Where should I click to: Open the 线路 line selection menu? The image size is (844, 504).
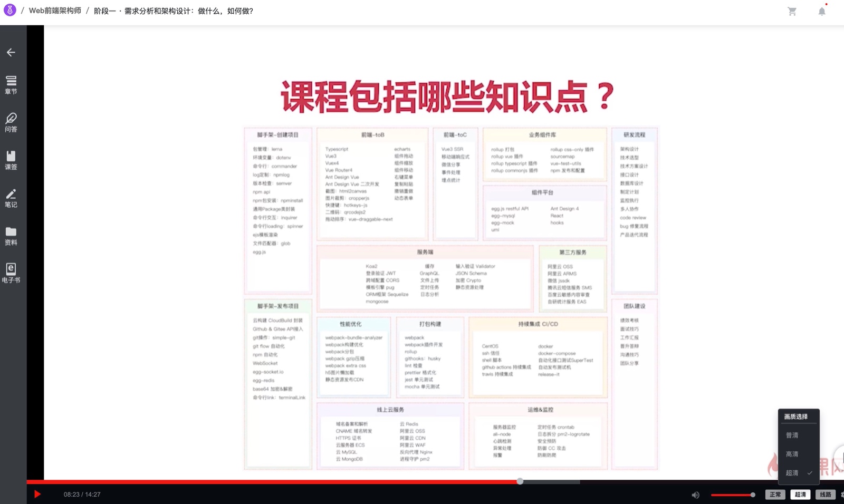[826, 495]
